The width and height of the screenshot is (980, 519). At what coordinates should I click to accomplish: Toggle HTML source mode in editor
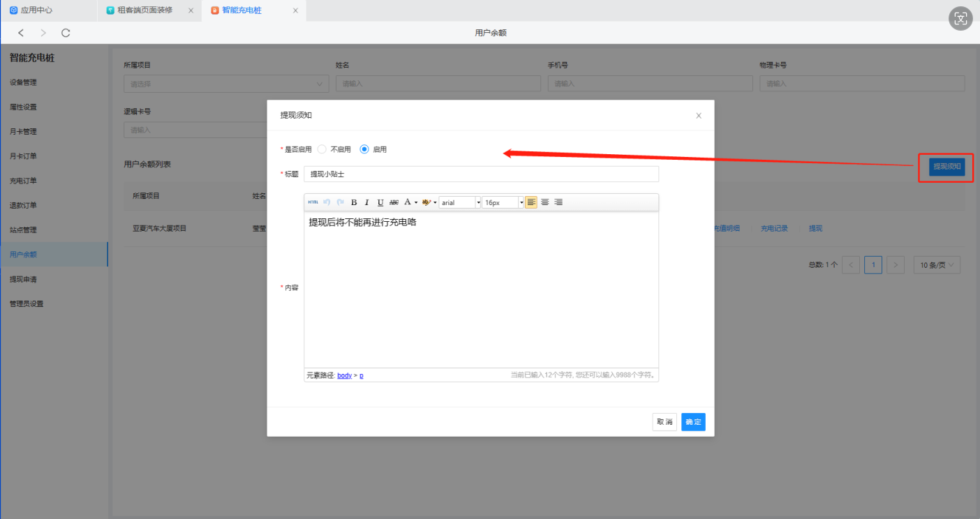313,202
